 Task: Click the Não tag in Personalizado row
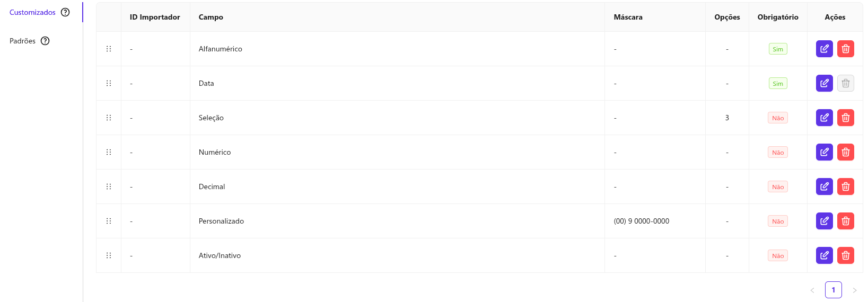pos(777,221)
